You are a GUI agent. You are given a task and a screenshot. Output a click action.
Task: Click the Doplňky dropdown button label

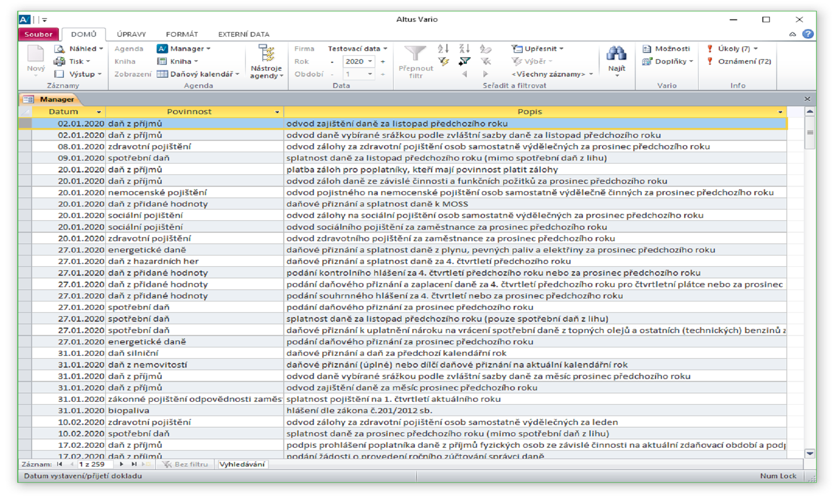(x=671, y=61)
